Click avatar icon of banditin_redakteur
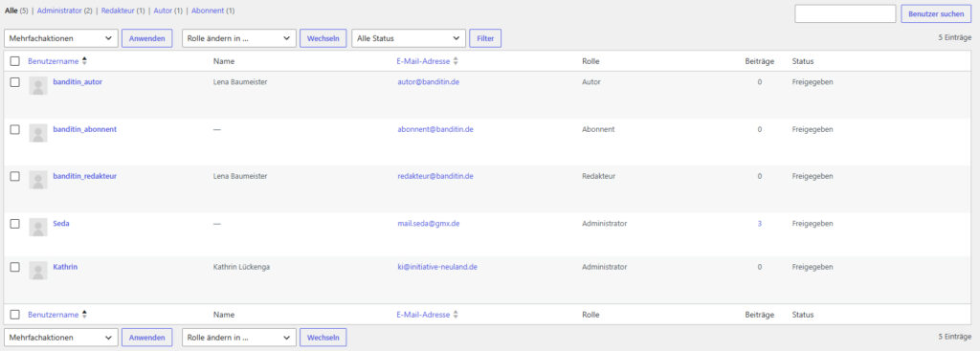Image resolution: width=980 pixels, height=351 pixels. [x=38, y=180]
